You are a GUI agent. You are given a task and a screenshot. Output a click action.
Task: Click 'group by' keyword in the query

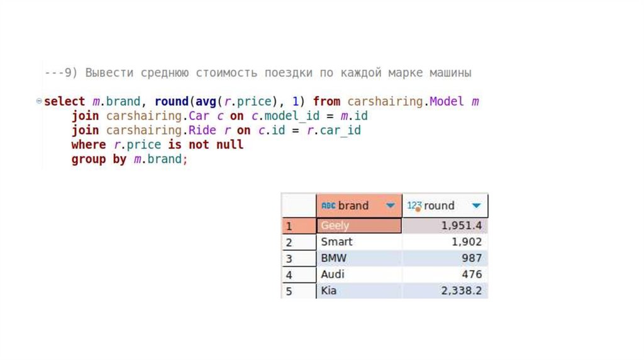(99, 159)
